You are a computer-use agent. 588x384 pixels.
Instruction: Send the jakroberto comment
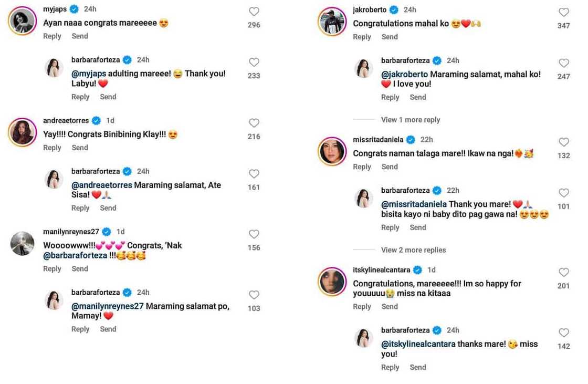[x=390, y=37]
